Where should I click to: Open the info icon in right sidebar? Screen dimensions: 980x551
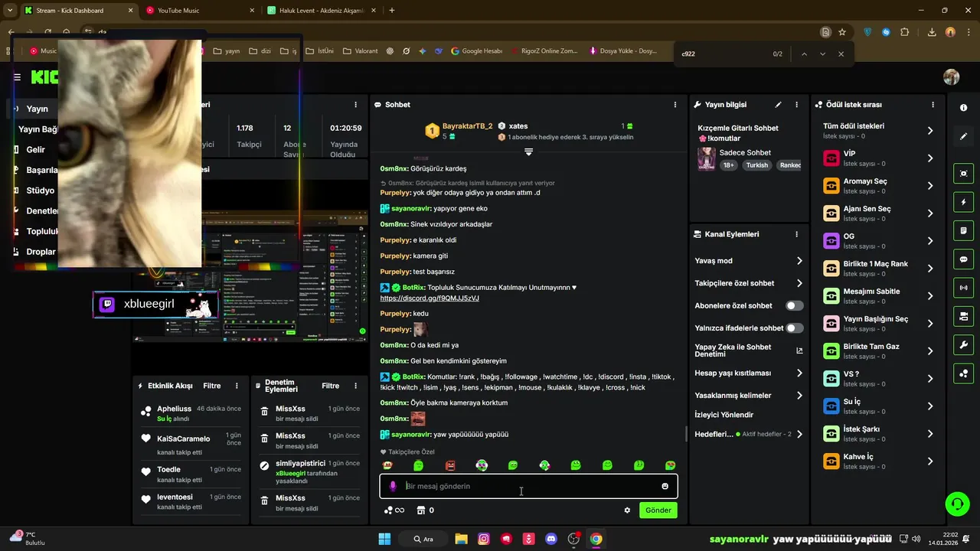pos(964,108)
